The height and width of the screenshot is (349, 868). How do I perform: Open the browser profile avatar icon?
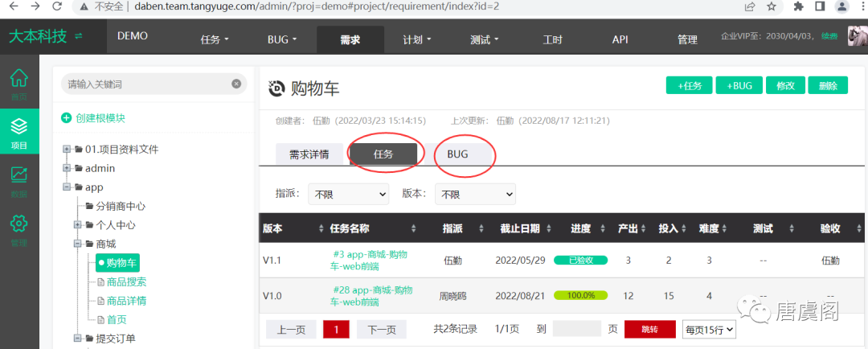pos(842,6)
